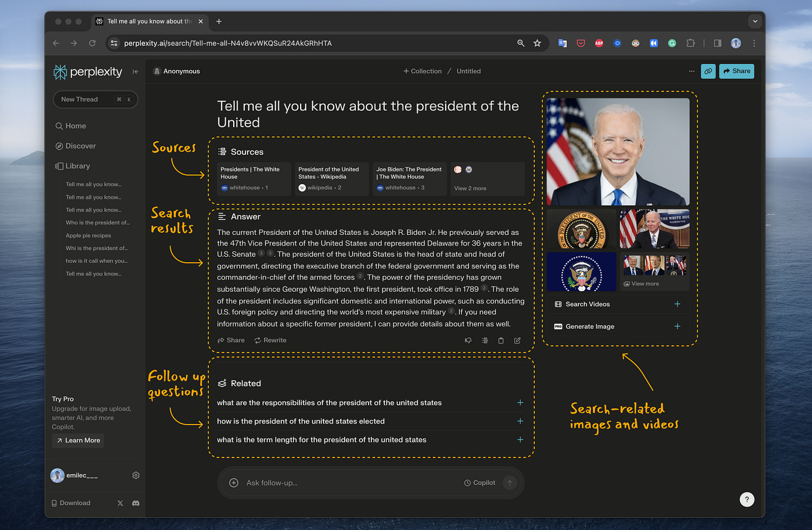This screenshot has height=530, width=812.
Task: Click the thumbs down feedback icon
Action: tap(468, 340)
